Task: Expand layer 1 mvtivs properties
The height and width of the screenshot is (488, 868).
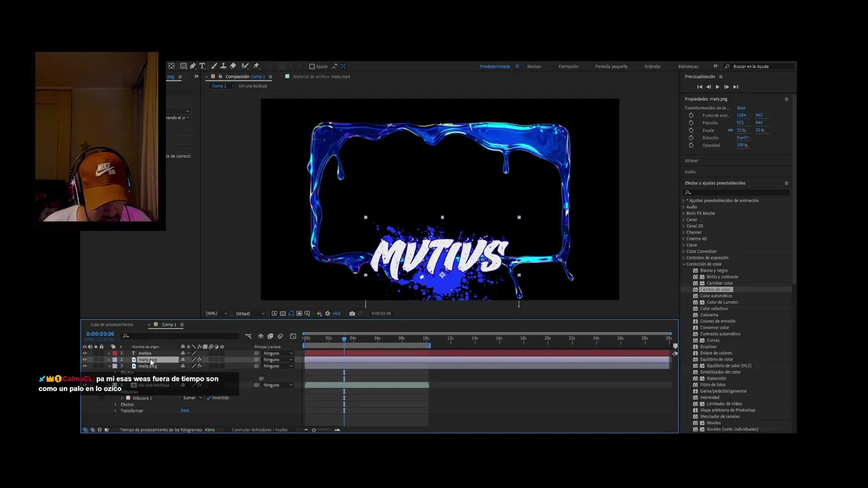Action: [109, 353]
